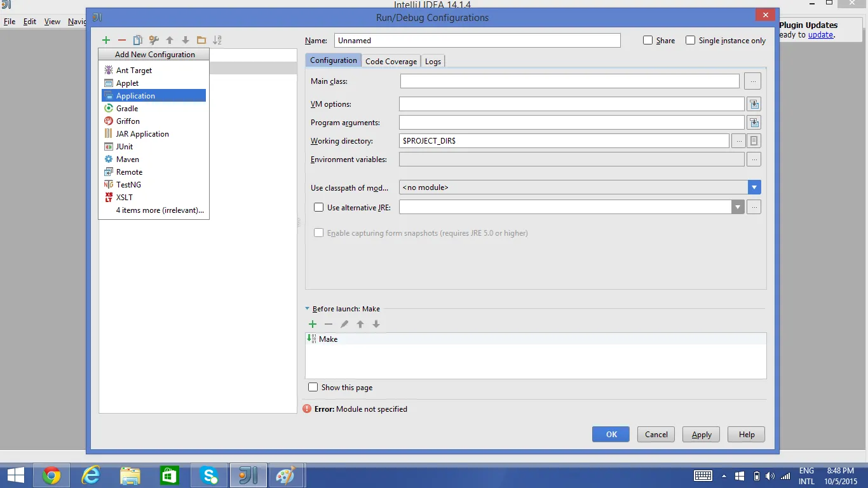Sort configurations alphabetically with the sort icon
Viewport: 868px width, 488px height.
(217, 40)
